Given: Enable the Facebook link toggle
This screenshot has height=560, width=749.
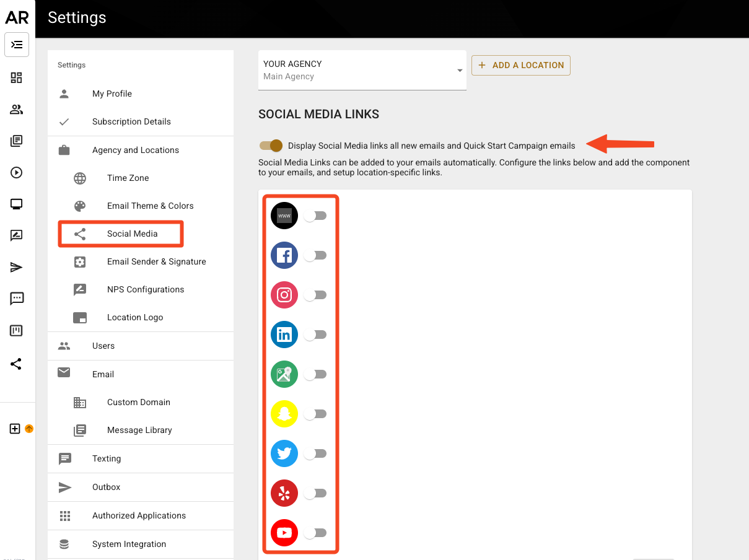Looking at the screenshot, I should (315, 255).
